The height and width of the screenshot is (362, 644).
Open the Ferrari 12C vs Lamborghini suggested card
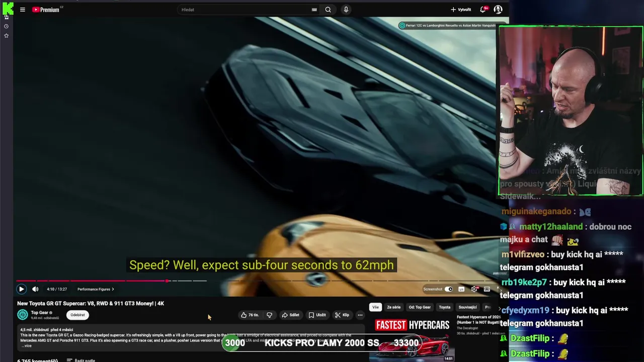[x=448, y=25]
